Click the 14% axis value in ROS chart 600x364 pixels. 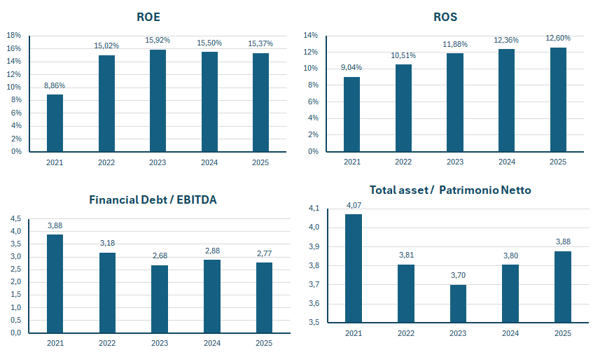click(x=311, y=36)
